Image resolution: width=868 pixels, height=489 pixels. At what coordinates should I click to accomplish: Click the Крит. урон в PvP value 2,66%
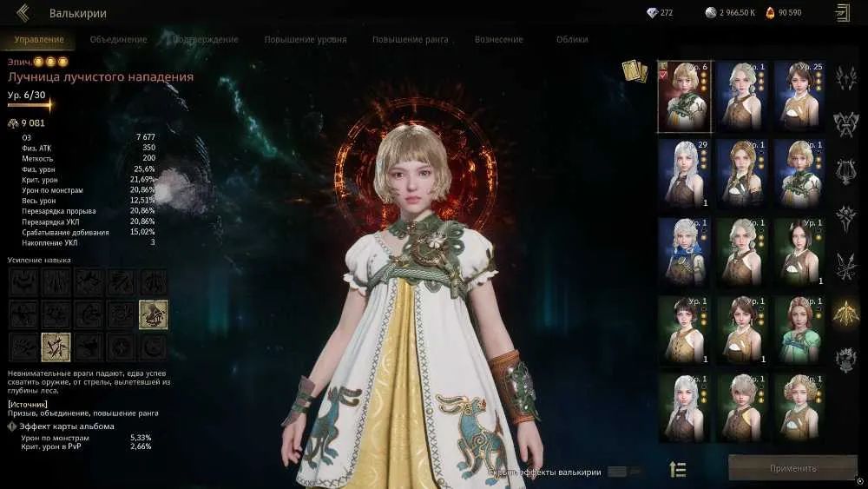point(141,446)
